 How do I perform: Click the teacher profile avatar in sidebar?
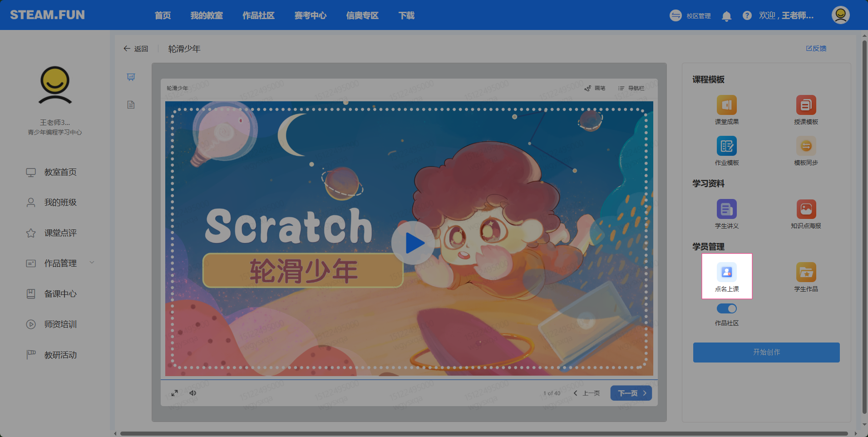pos(55,85)
